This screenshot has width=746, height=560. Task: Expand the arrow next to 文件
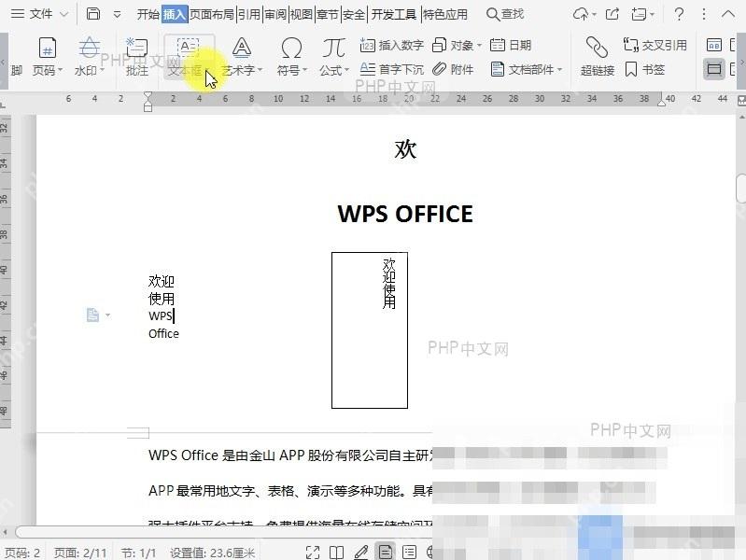(63, 15)
